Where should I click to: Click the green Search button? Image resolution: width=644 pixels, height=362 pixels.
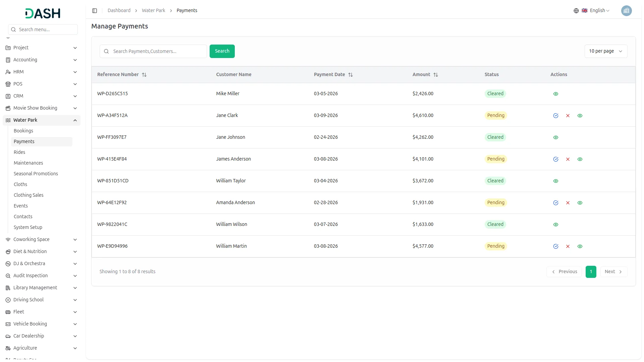pyautogui.click(x=222, y=51)
